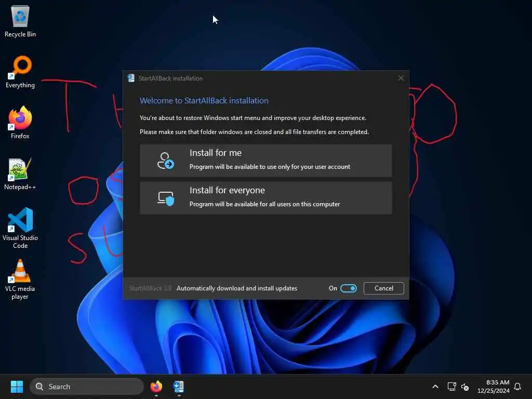Click the StartAllBack installer icon in the taskbar

pyautogui.click(x=179, y=387)
